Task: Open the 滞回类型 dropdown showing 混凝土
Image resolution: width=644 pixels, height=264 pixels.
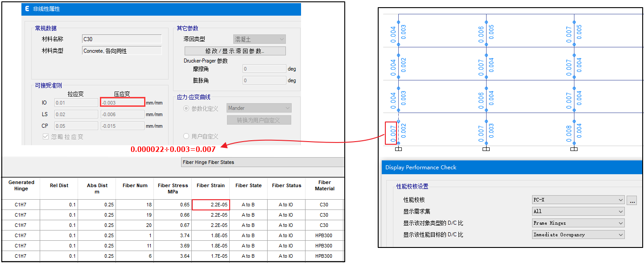Action: pos(259,39)
